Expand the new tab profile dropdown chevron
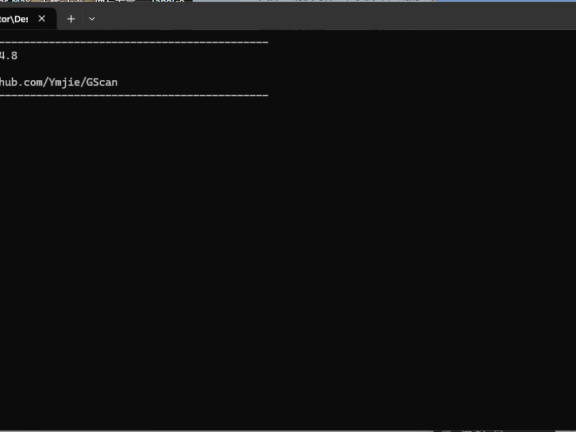Image resolution: width=576 pixels, height=432 pixels. (x=92, y=19)
